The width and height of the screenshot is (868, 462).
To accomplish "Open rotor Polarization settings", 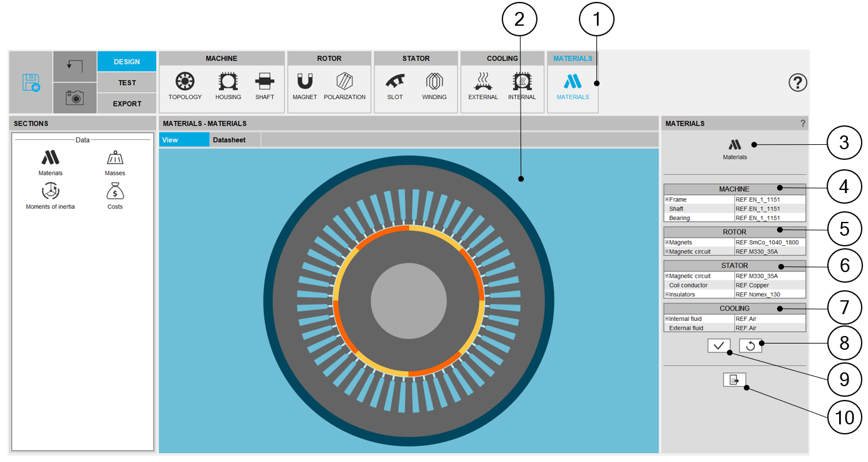I will tap(344, 81).
